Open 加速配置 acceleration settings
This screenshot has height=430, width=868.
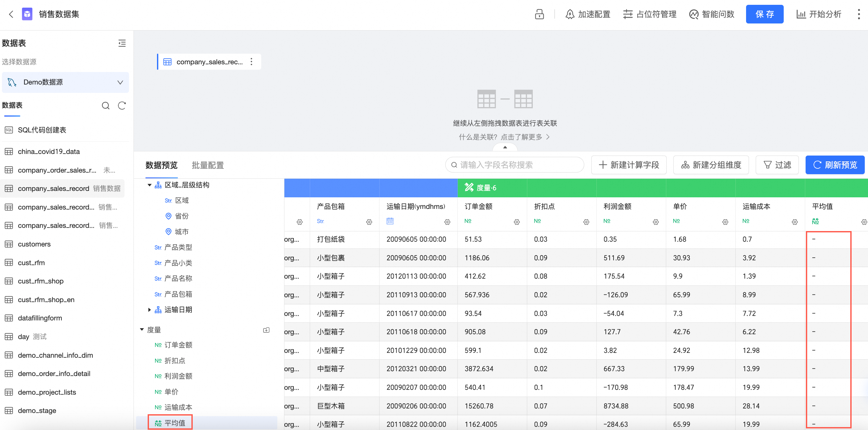point(588,14)
